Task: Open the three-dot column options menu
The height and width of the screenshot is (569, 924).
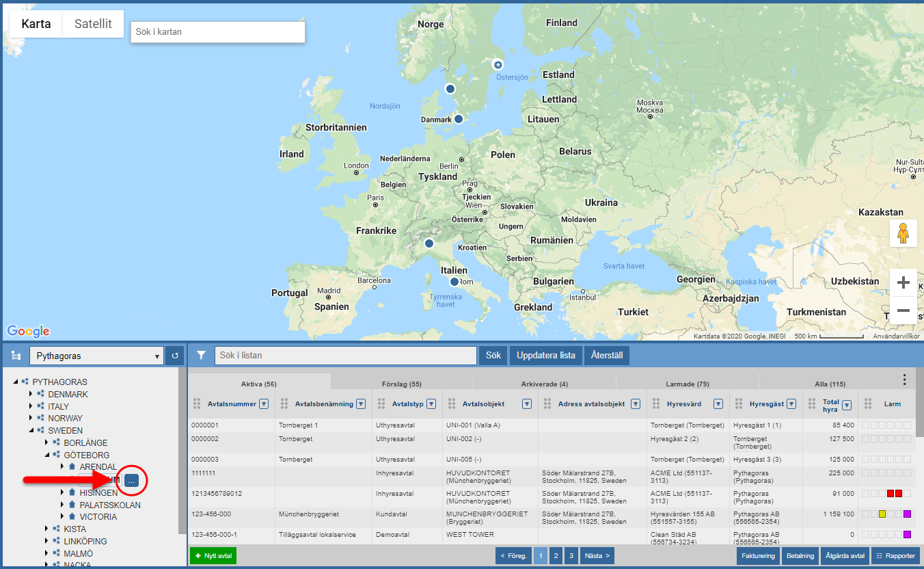Action: tap(904, 380)
